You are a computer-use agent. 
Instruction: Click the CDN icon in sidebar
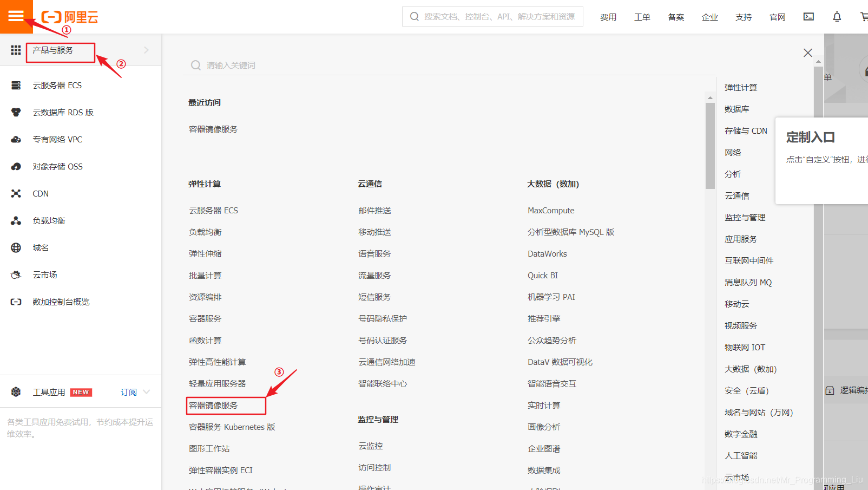tap(16, 194)
